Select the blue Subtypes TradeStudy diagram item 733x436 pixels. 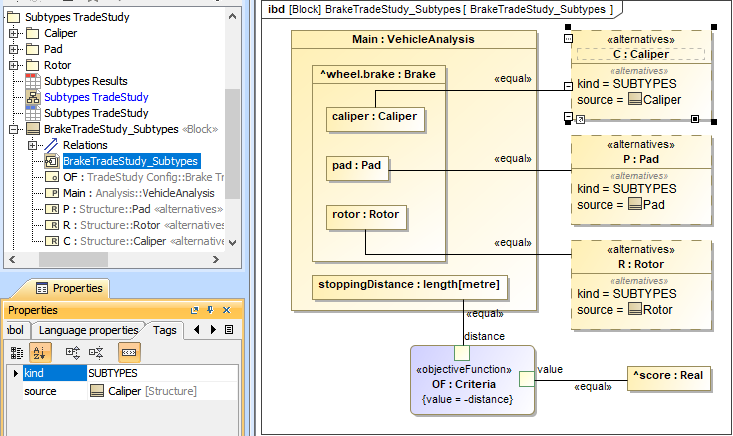95,97
